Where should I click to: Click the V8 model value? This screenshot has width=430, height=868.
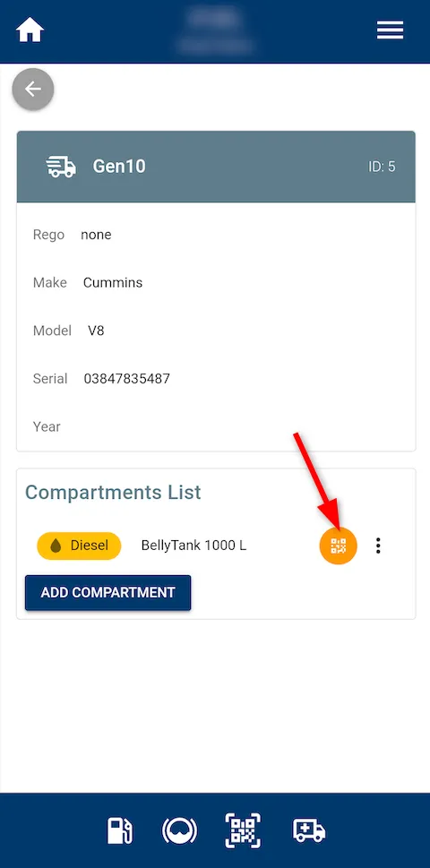point(96,331)
